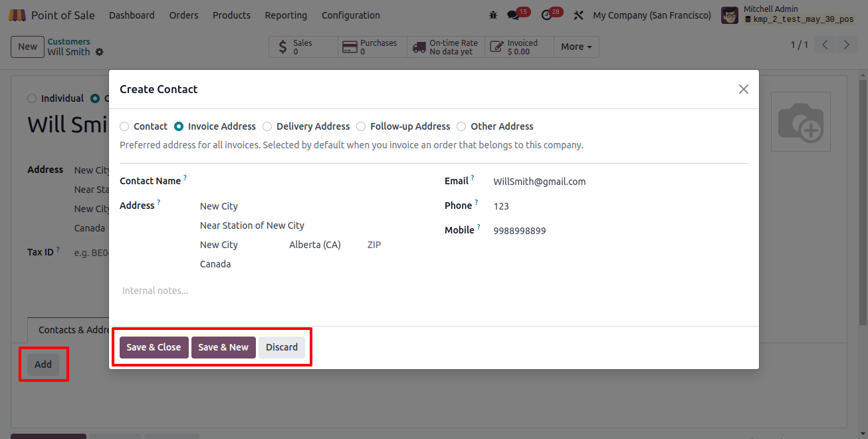This screenshot has width=868, height=439.
Task: Click the 1 / 1 pager counter
Action: (800, 45)
